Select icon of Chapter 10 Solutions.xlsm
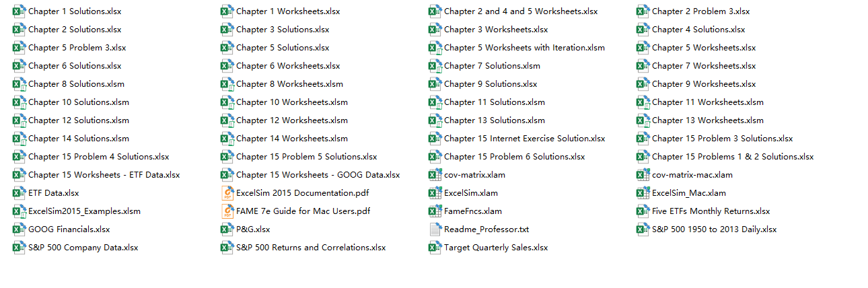Image resolution: width=868 pixels, height=288 pixels. pyautogui.click(x=19, y=102)
